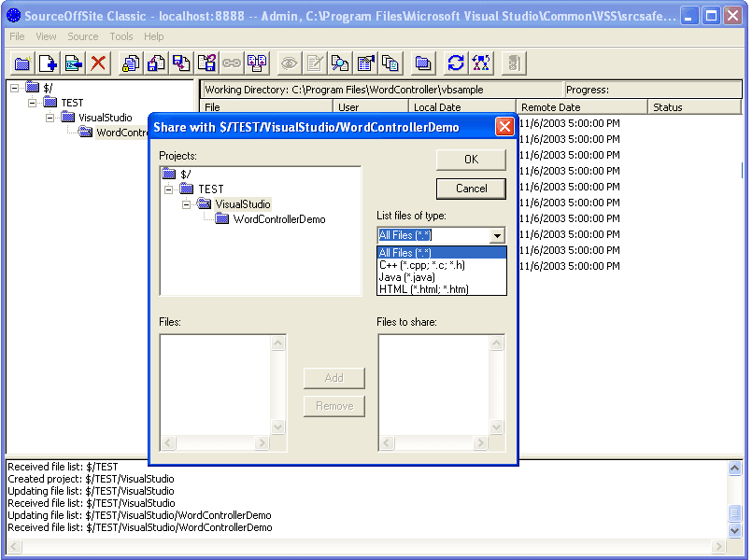Click the Set Working Folder toolbar icon
Screen dimensions: 752x560
click(423, 63)
